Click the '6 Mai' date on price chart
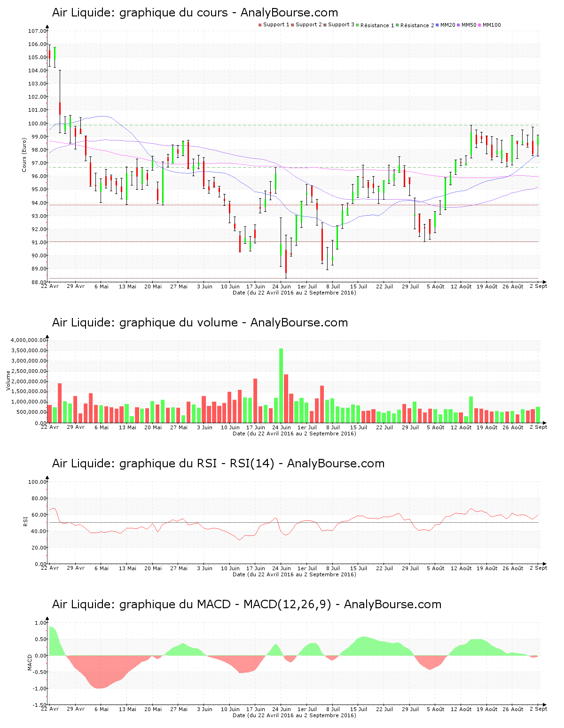Screen dimensions: 564x728 point(102,287)
